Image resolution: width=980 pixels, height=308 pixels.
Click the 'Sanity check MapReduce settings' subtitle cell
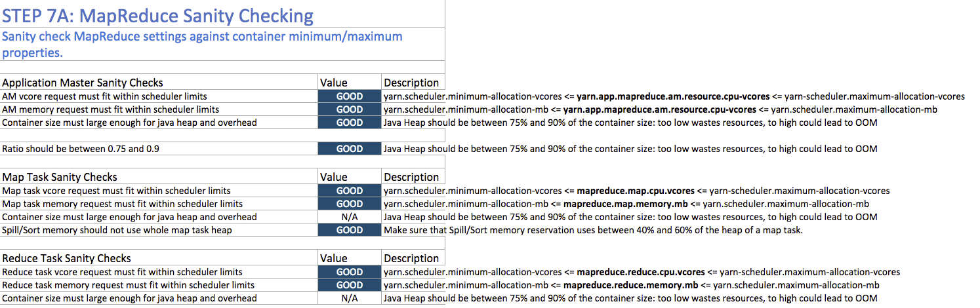pos(202,44)
